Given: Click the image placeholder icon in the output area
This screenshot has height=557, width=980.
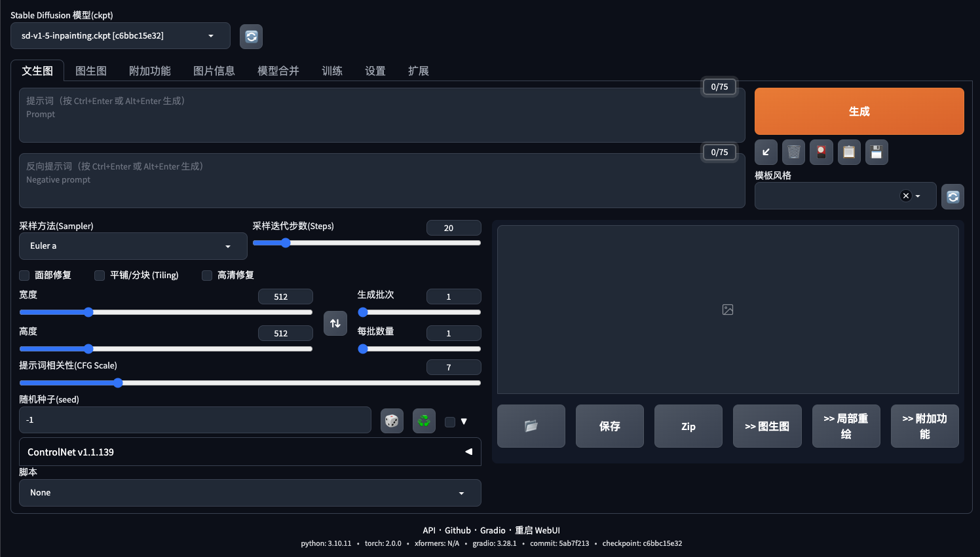Looking at the screenshot, I should pyautogui.click(x=728, y=310).
